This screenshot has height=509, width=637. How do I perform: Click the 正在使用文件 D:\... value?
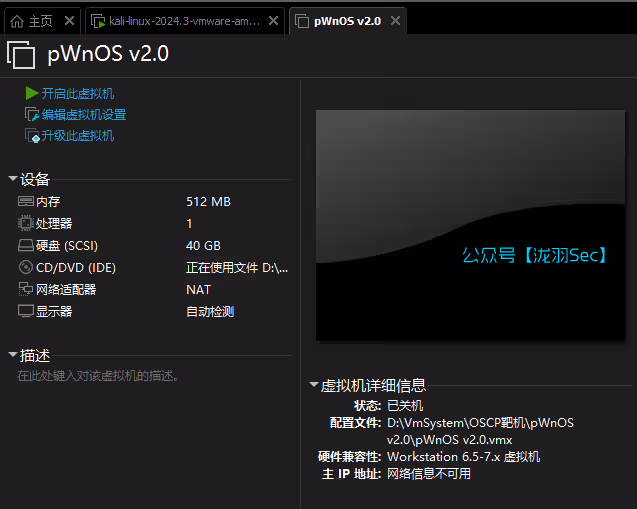(237, 267)
